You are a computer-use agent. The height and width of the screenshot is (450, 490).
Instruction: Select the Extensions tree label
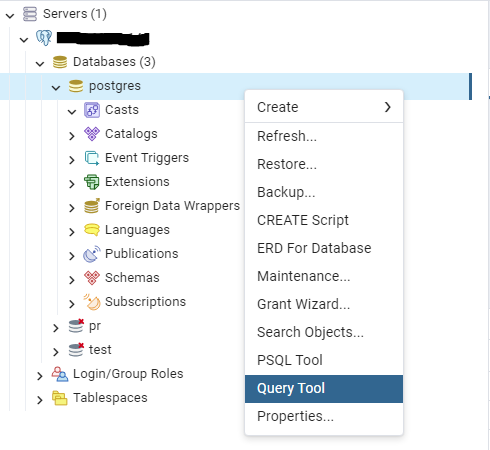click(x=137, y=182)
